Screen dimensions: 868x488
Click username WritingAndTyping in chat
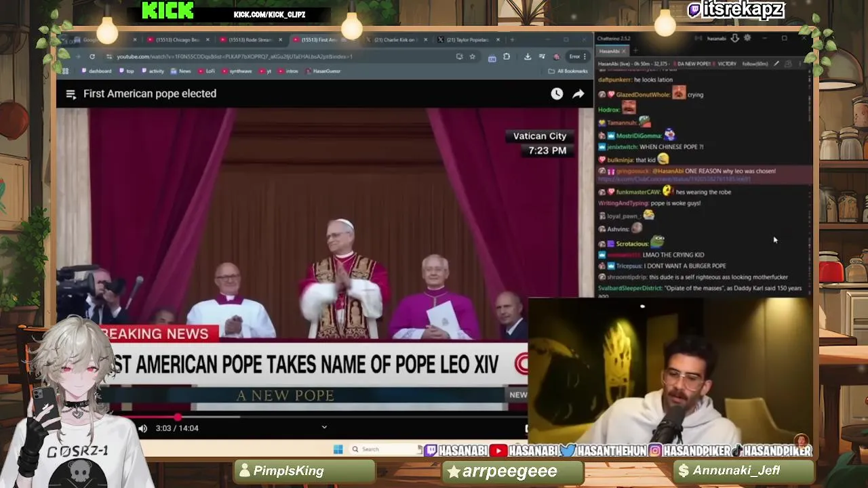[x=623, y=203]
